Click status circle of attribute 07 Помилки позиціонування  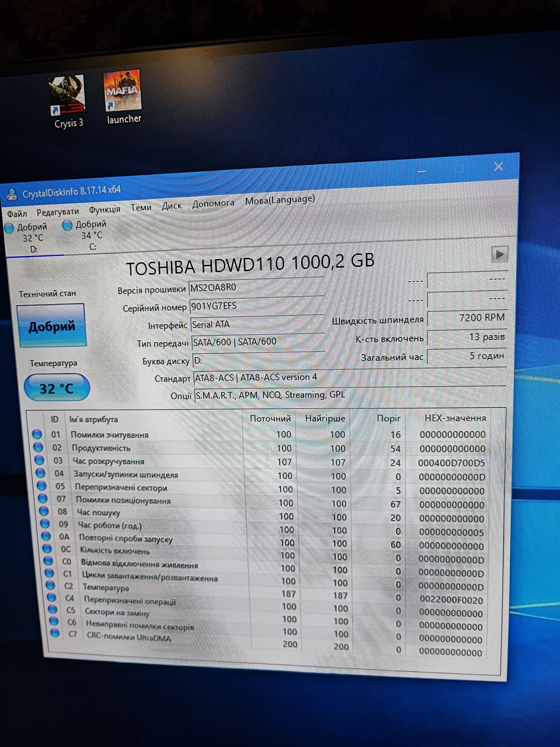[43, 498]
